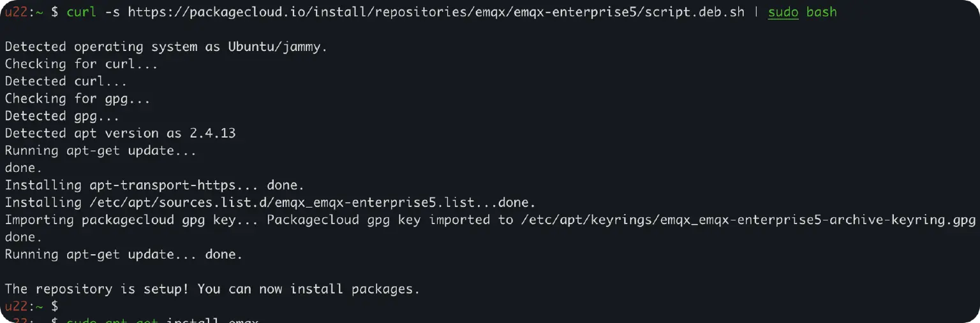980x323 pixels.
Task: Click the word bash after sudo
Action: [821, 12]
